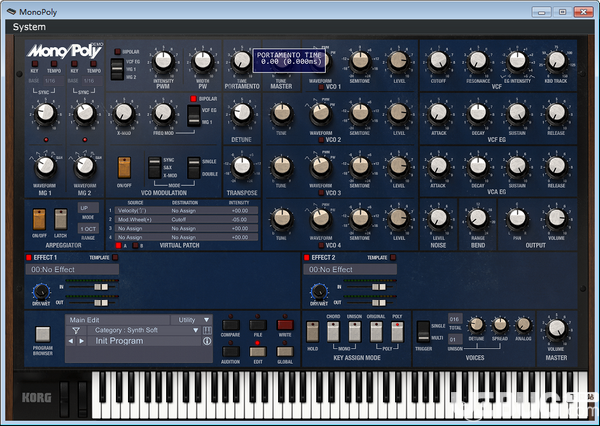This screenshot has height=426, width=600.
Task: Click the Effect 2 IN level slider
Action: coord(379,287)
